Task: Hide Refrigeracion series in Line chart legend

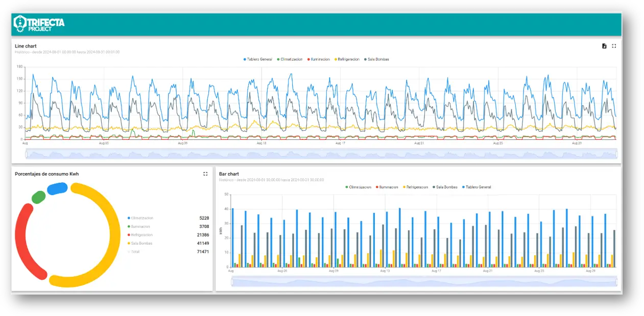Action: click(x=347, y=59)
